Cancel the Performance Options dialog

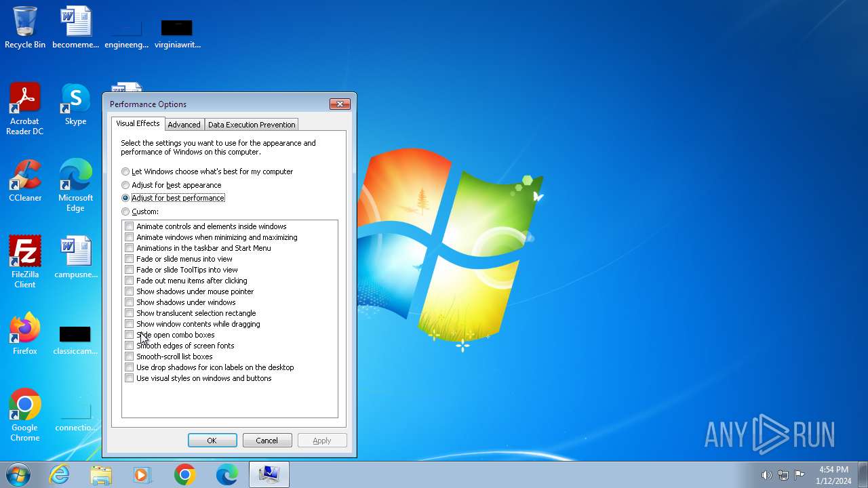coord(267,441)
